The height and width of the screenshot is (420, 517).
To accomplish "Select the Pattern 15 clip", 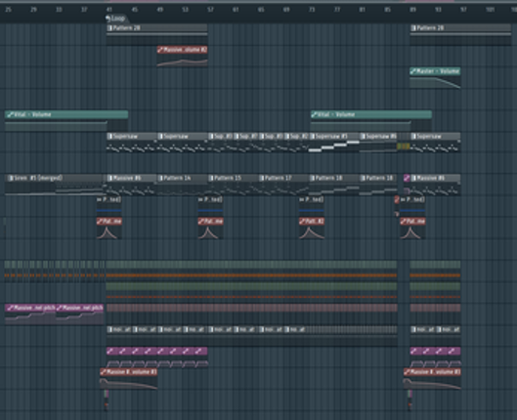I will point(234,178).
